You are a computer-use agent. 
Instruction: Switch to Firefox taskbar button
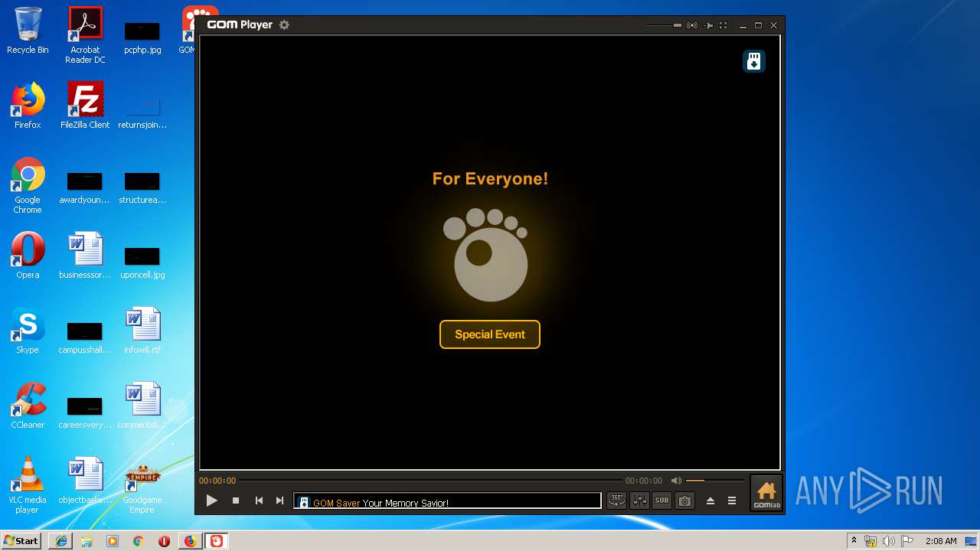[x=190, y=541]
